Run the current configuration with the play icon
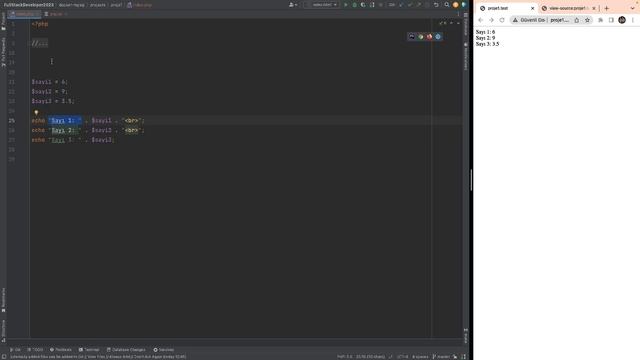The image size is (640, 360). click(x=346, y=5)
